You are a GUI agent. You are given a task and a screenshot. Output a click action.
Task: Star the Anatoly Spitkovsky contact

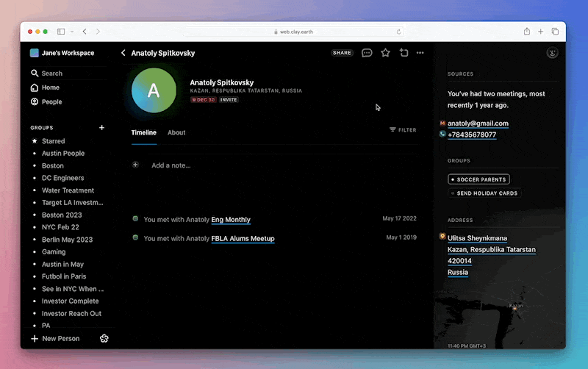point(385,53)
